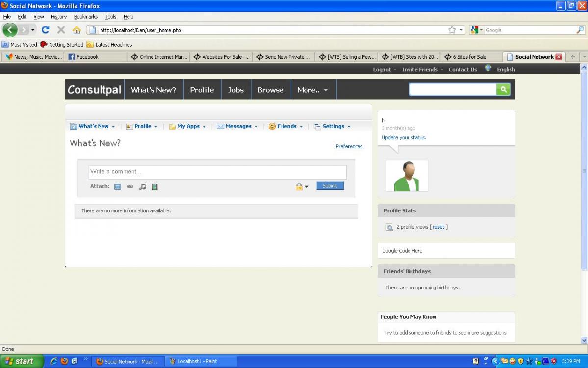This screenshot has width=588, height=368.
Task: Submit the comment
Action: click(330, 185)
